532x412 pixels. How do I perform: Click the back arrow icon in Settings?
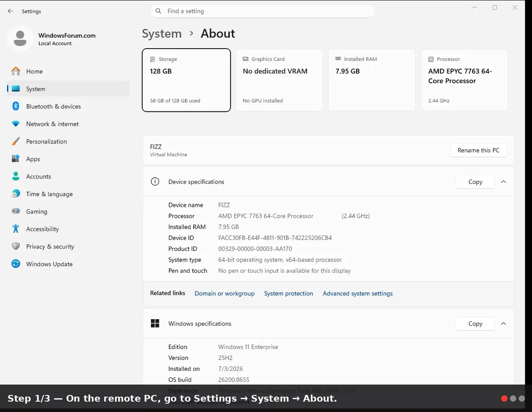tap(10, 11)
